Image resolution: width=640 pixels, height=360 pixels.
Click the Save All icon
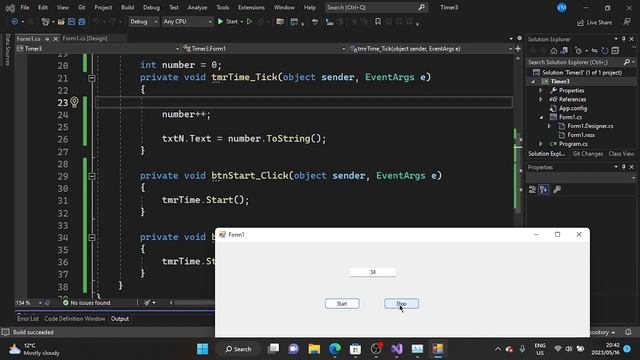tap(82, 22)
